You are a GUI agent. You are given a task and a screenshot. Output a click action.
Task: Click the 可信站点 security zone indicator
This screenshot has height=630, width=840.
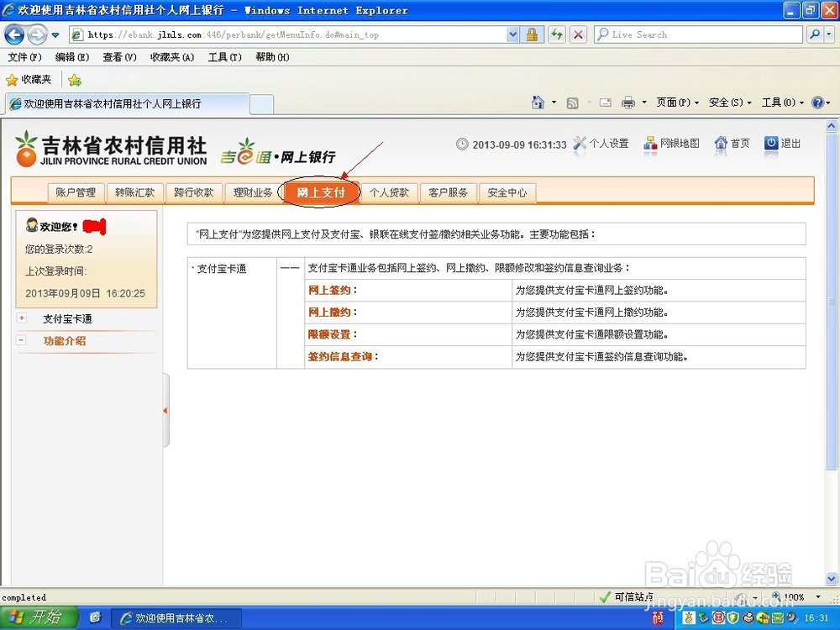[627, 596]
